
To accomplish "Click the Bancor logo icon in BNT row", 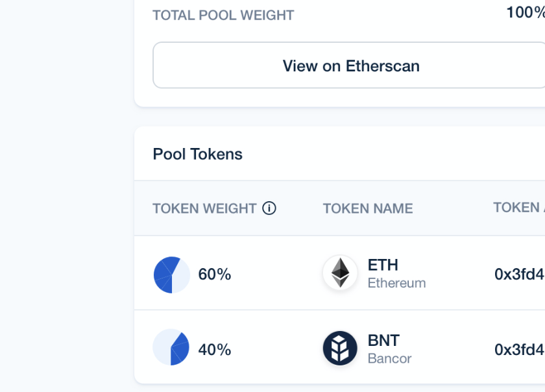I will tap(339, 347).
